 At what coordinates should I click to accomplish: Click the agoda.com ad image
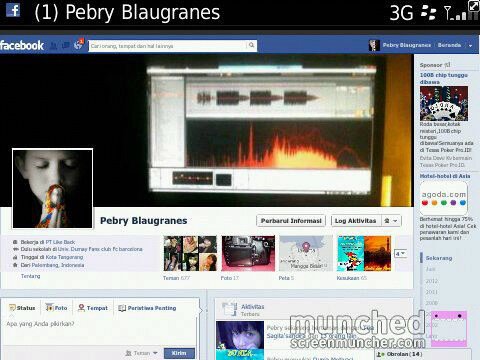tap(444, 198)
